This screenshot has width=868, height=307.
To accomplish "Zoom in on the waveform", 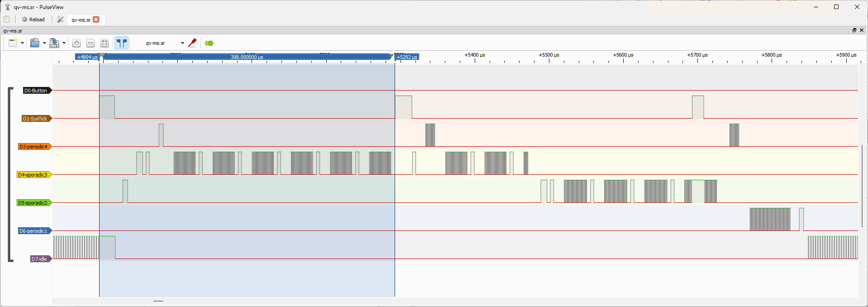I will 76,43.
